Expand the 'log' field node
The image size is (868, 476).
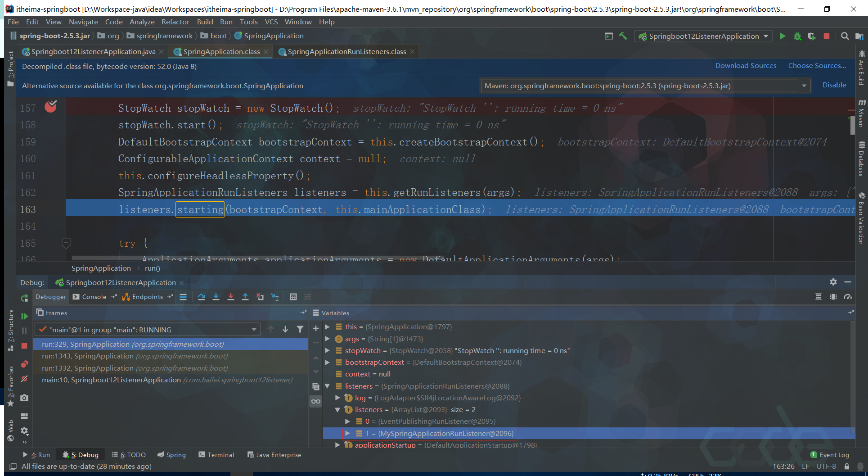point(337,398)
